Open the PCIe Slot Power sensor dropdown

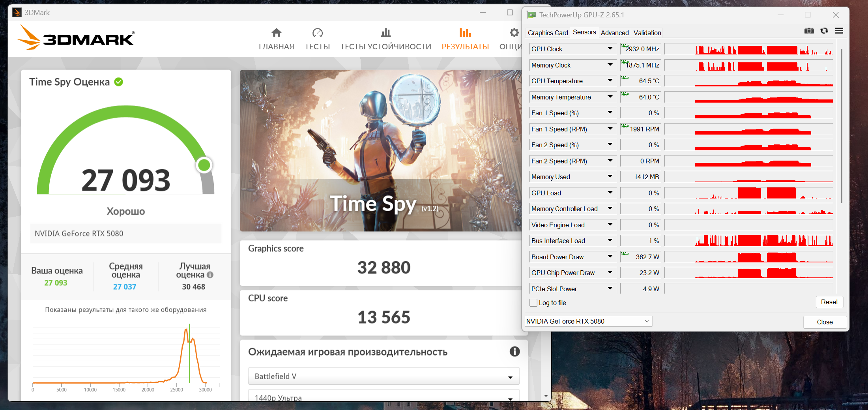(610, 288)
